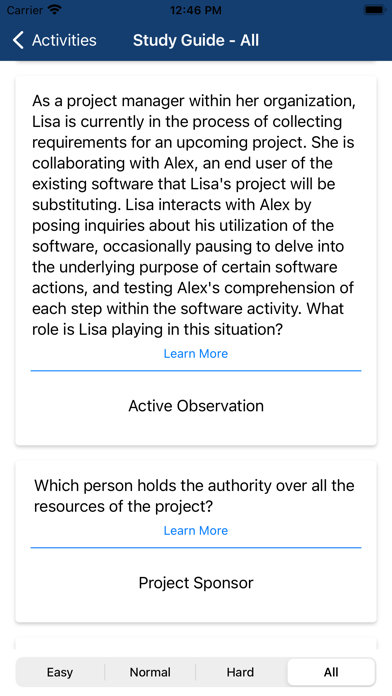Select the project resources authority question text

[x=194, y=496]
